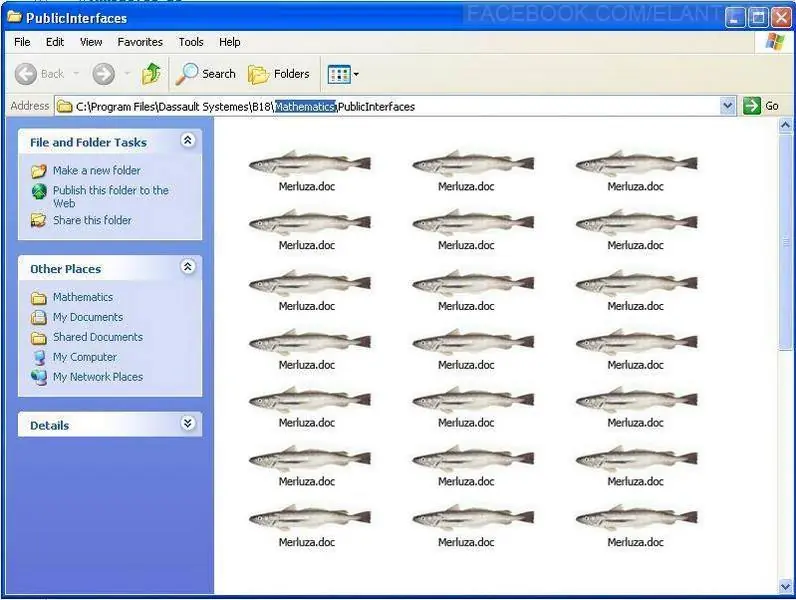Open the Tools menu
The width and height of the screenshot is (796, 600).
click(x=191, y=42)
